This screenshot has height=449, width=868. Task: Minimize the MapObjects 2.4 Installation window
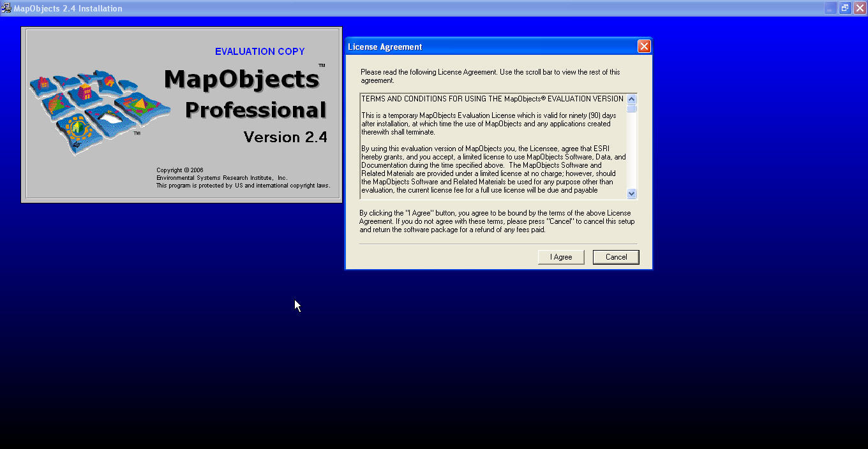830,8
